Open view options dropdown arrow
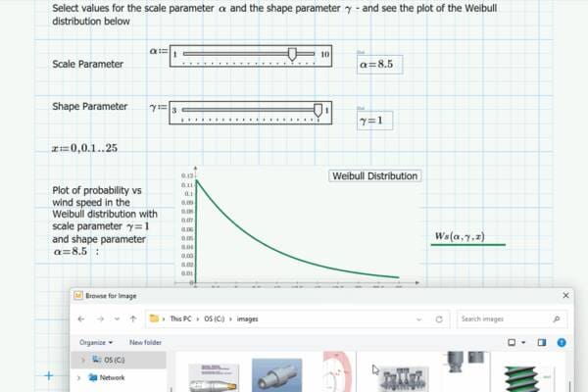The image size is (588, 392). point(523,342)
